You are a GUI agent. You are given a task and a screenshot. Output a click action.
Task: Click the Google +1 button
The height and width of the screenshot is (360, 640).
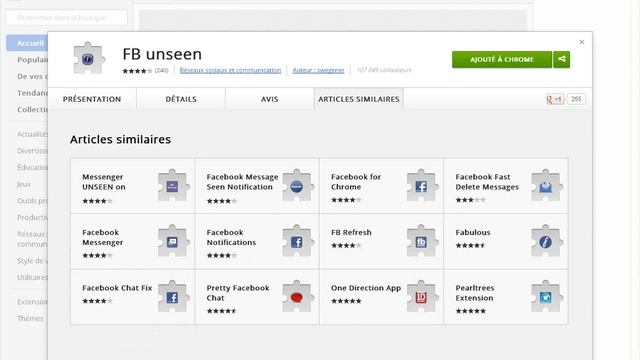tap(555, 99)
